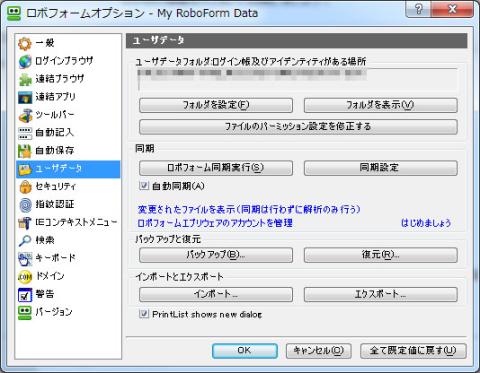This screenshot has width=480, height=373.
Task: Click the globe icon for ログインブラウザ
Action: point(25,61)
